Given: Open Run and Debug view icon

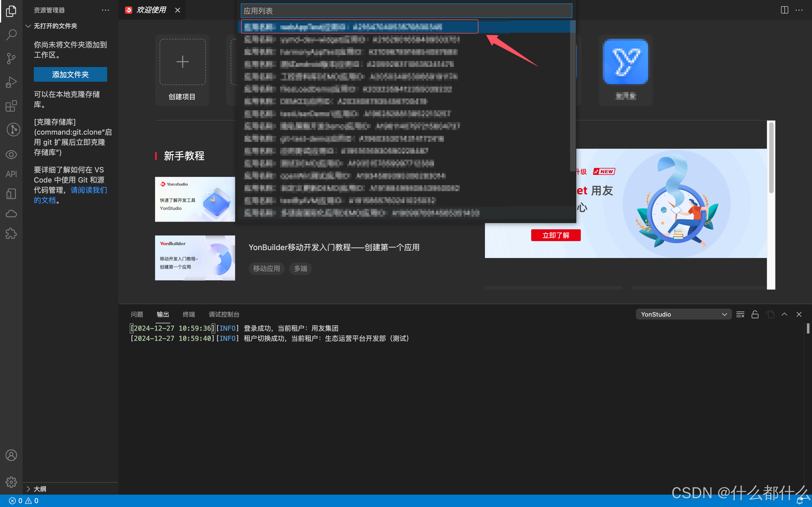Looking at the screenshot, I should 11,82.
